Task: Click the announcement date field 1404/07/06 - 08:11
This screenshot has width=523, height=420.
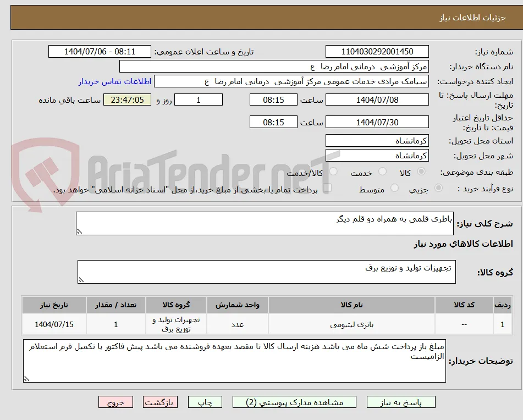Action: click(100, 52)
